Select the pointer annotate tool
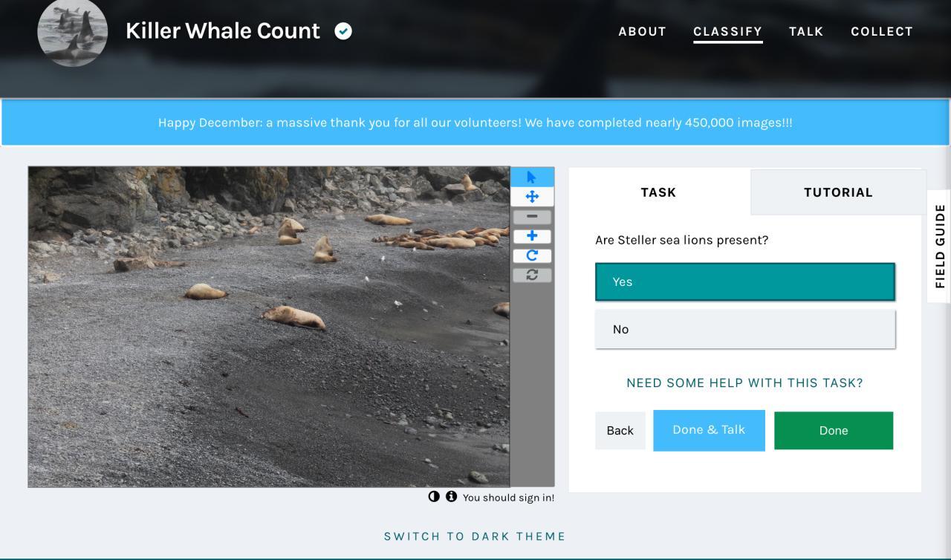 pyautogui.click(x=532, y=177)
